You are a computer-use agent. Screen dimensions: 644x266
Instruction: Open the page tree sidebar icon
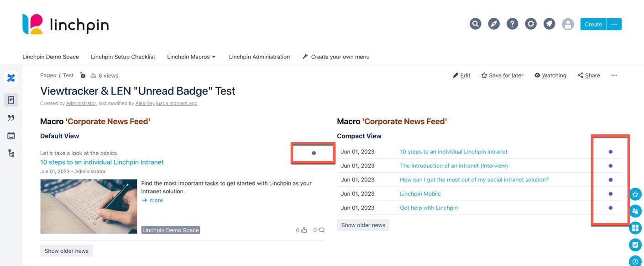click(11, 154)
